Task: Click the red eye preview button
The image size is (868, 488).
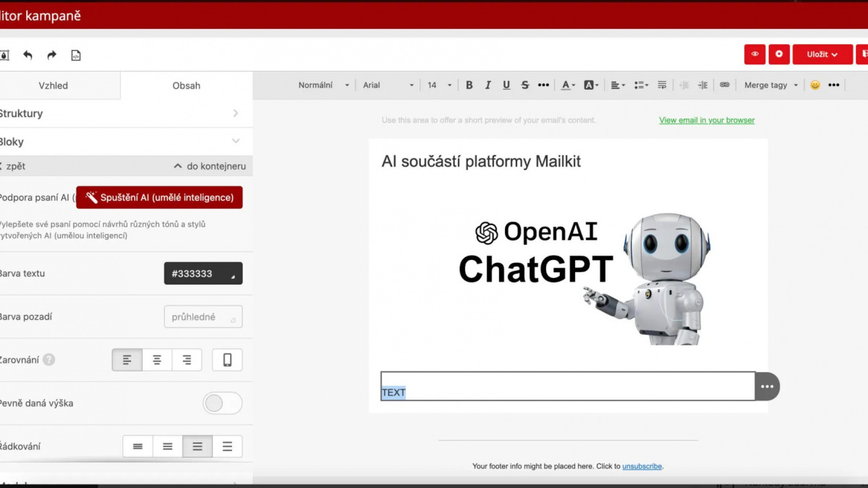Action: tap(754, 54)
